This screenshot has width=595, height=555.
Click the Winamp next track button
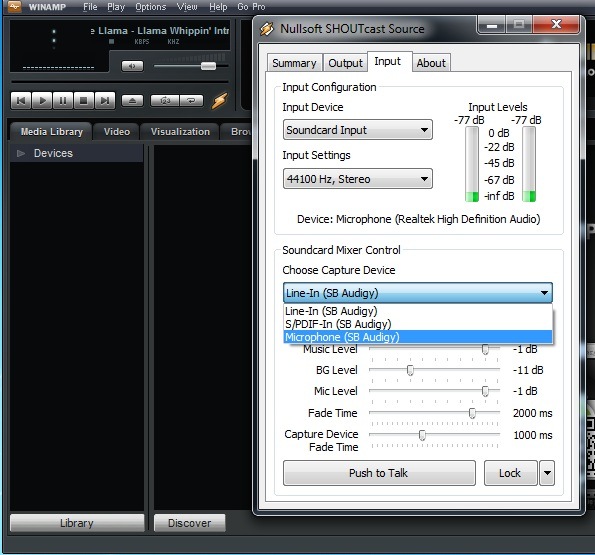click(105, 101)
